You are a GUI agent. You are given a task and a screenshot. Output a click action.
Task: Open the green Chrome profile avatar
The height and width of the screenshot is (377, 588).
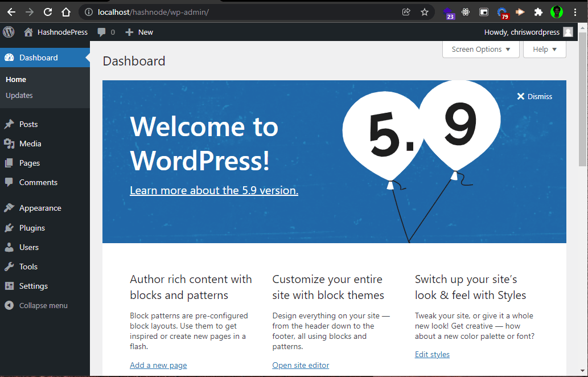pos(557,12)
